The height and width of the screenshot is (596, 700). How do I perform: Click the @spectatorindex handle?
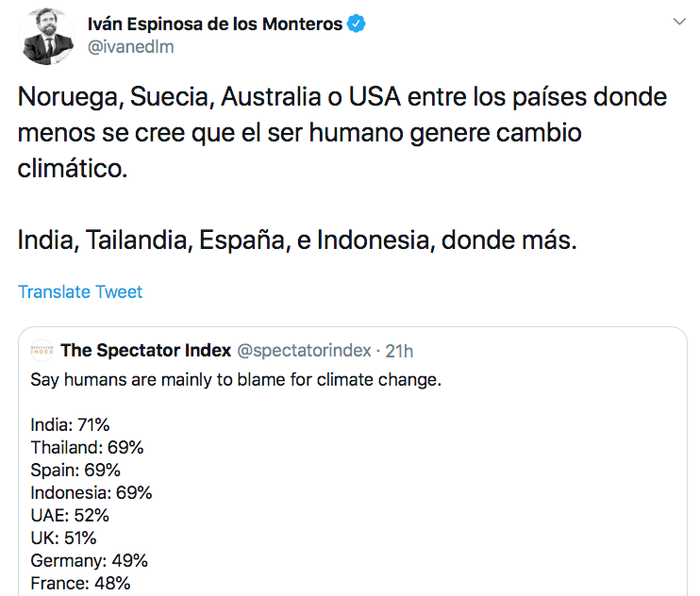coord(304,351)
